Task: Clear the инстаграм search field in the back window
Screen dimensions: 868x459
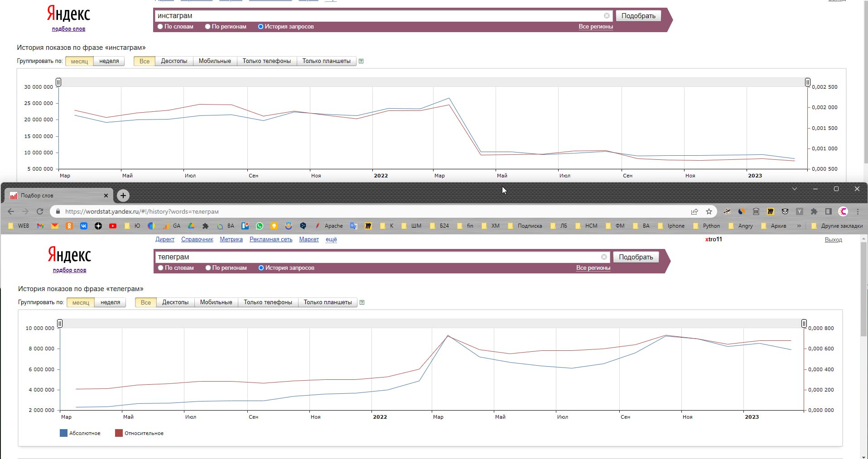Action: pyautogui.click(x=607, y=15)
